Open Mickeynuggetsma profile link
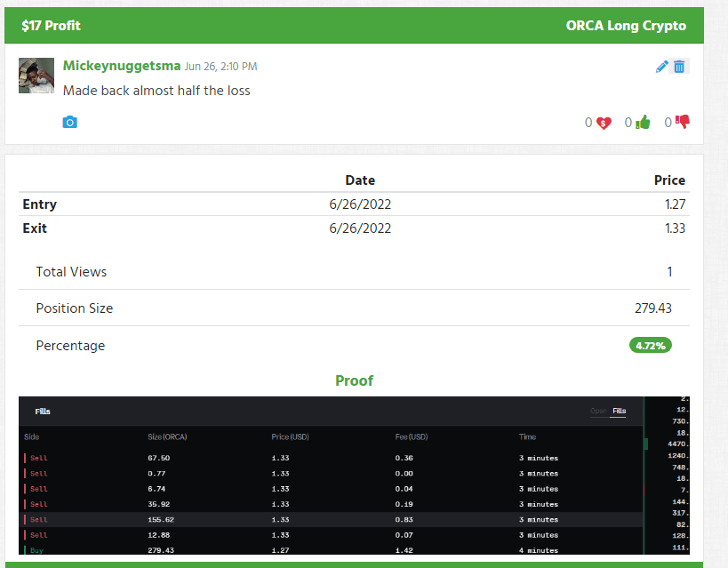728x568 pixels. coord(122,66)
